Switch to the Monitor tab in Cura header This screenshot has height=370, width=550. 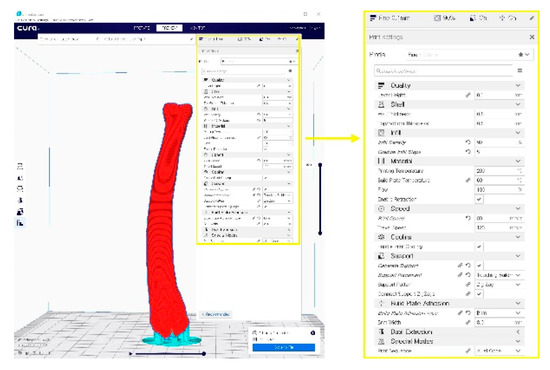[197, 28]
